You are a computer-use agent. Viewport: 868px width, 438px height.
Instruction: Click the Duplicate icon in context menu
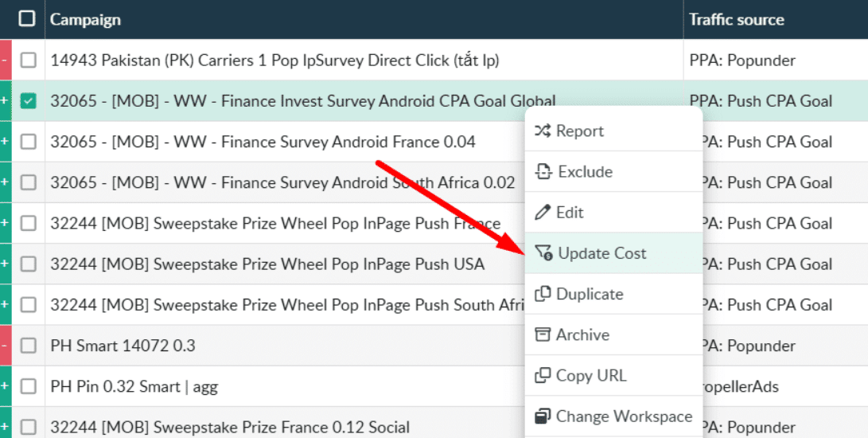(543, 294)
